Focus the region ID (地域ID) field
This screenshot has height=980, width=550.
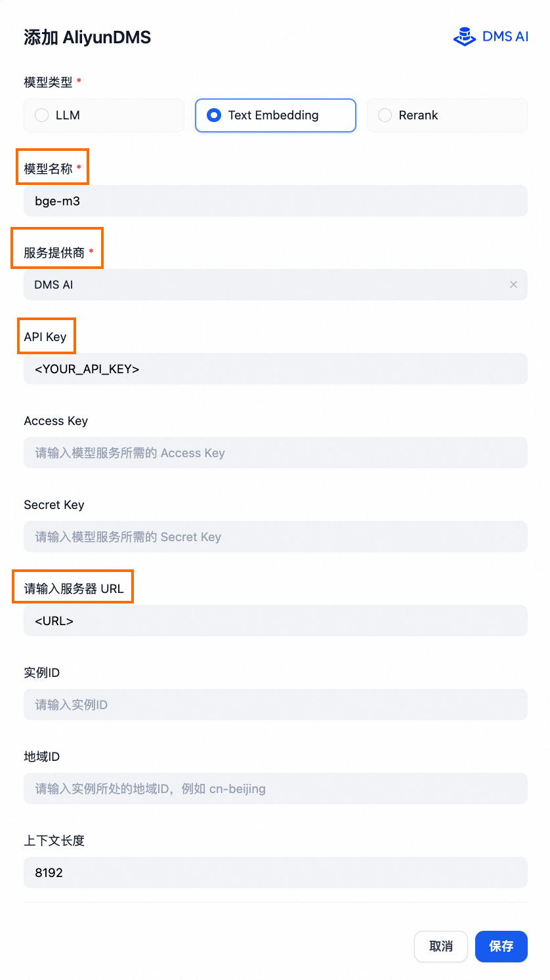pos(276,788)
